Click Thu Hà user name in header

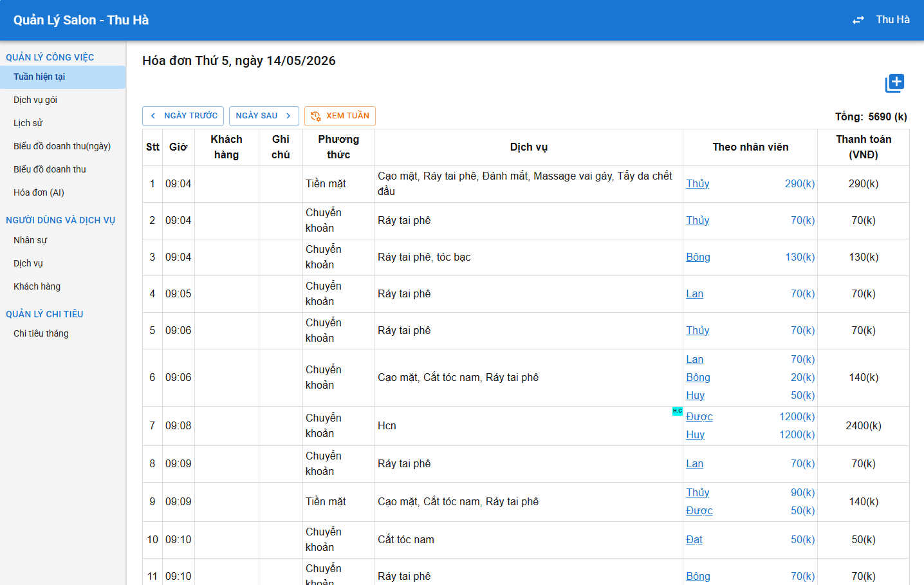pyautogui.click(x=892, y=20)
